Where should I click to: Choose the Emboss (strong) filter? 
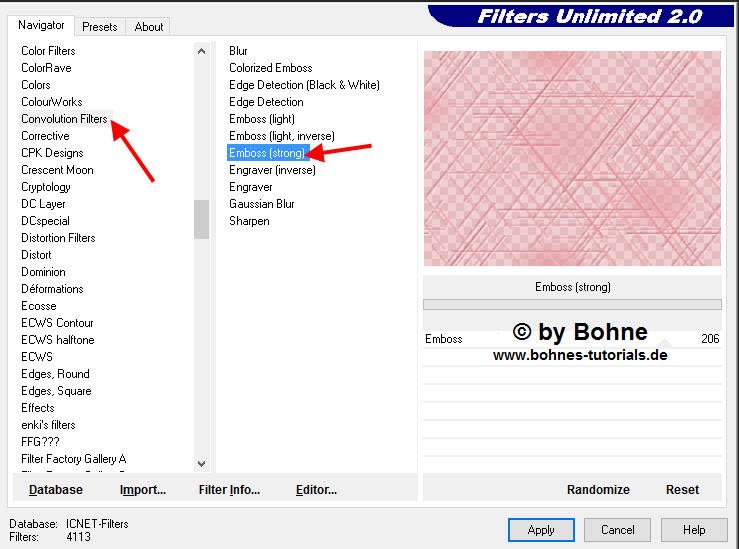(x=266, y=153)
